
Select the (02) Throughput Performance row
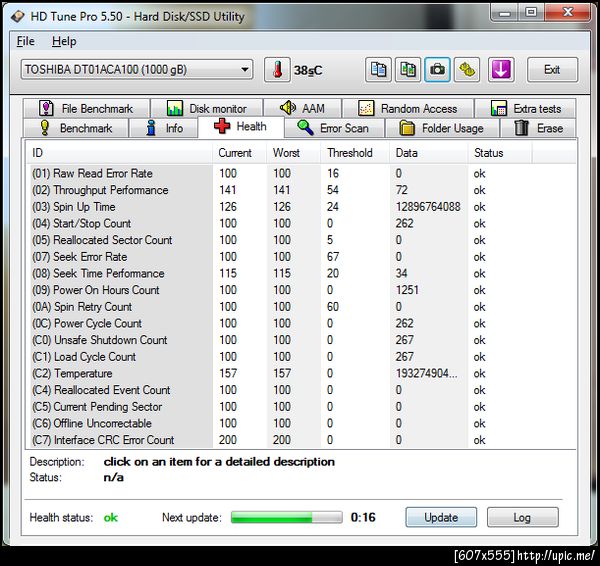click(300, 190)
